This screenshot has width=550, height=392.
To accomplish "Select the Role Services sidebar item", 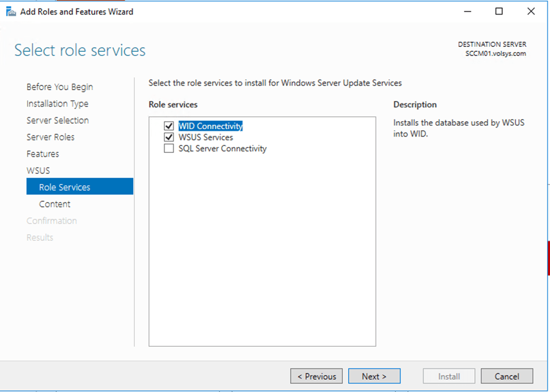I will pos(64,187).
